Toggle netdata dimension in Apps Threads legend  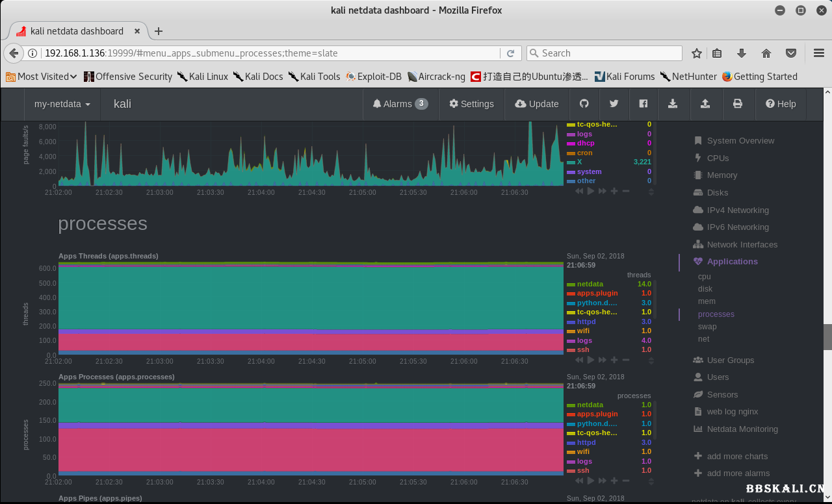(590, 284)
